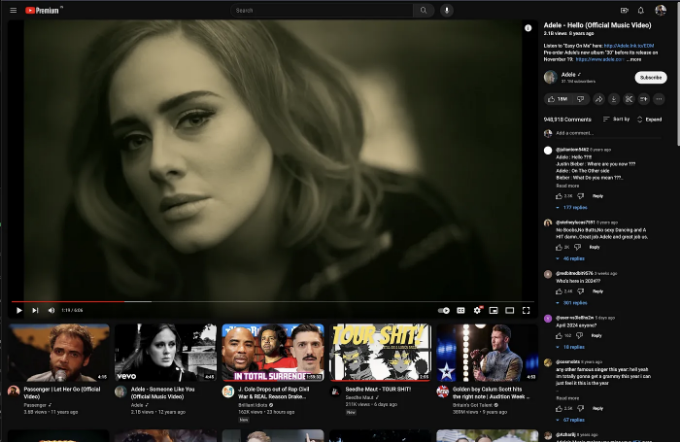Share the video with arrow icon
The image size is (680, 442).
pyautogui.click(x=598, y=99)
